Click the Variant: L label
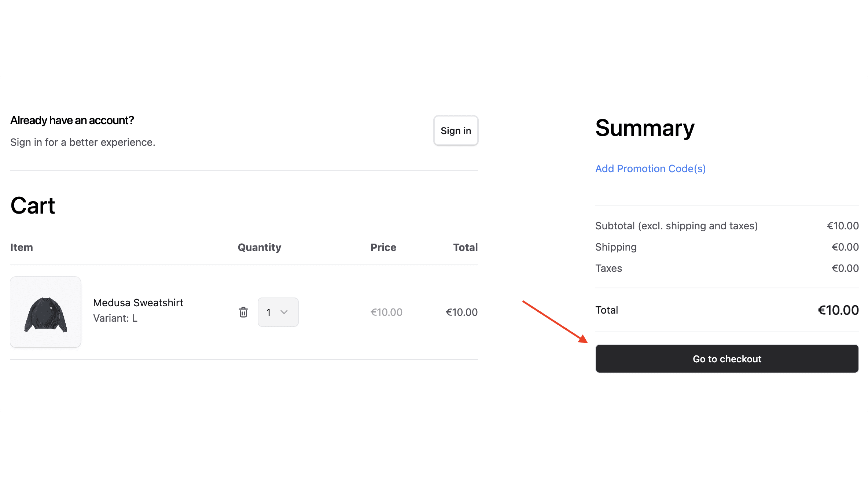This screenshot has height=488, width=868. point(115,318)
